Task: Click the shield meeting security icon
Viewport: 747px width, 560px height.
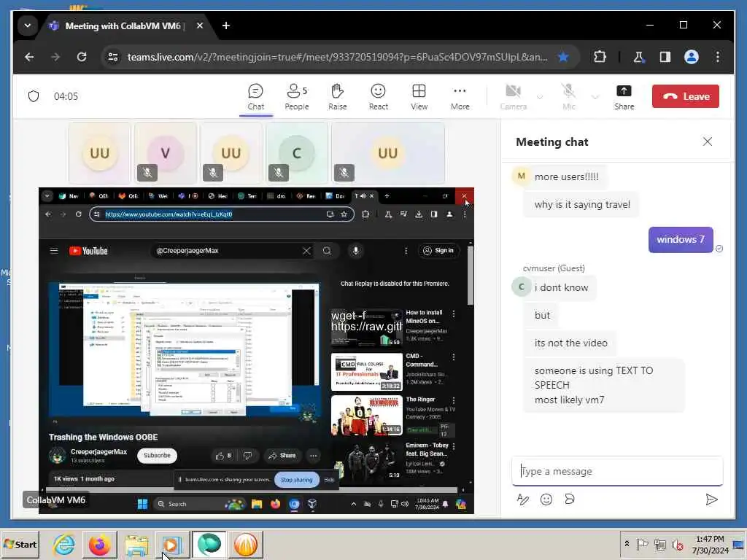Action: [x=34, y=96]
